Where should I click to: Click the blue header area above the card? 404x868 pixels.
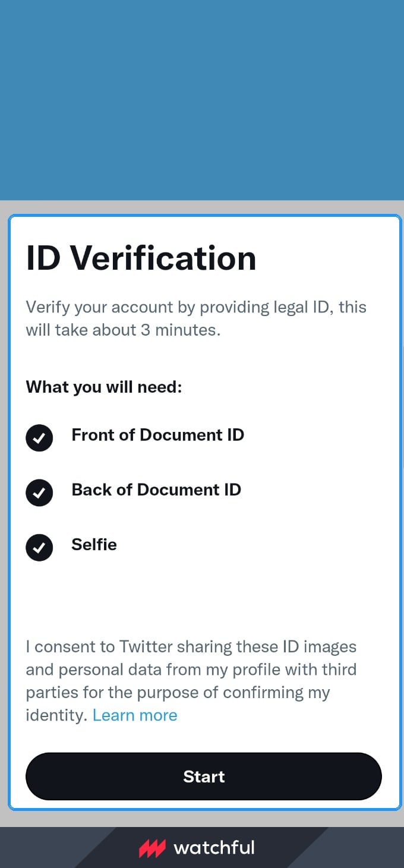(x=202, y=100)
